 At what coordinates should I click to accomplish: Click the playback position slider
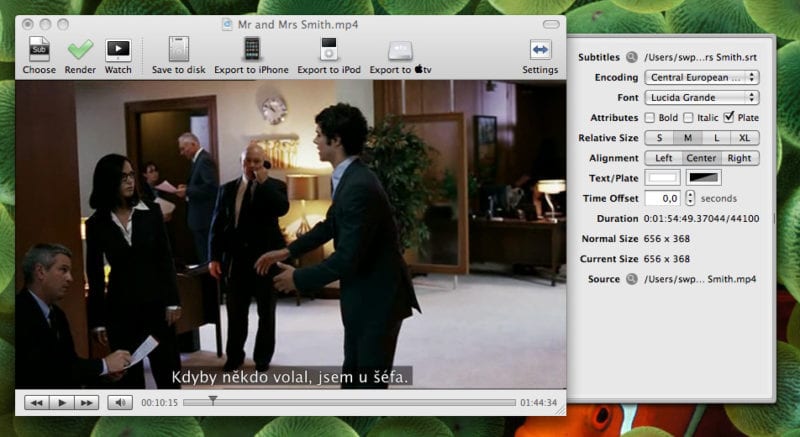tap(349, 402)
